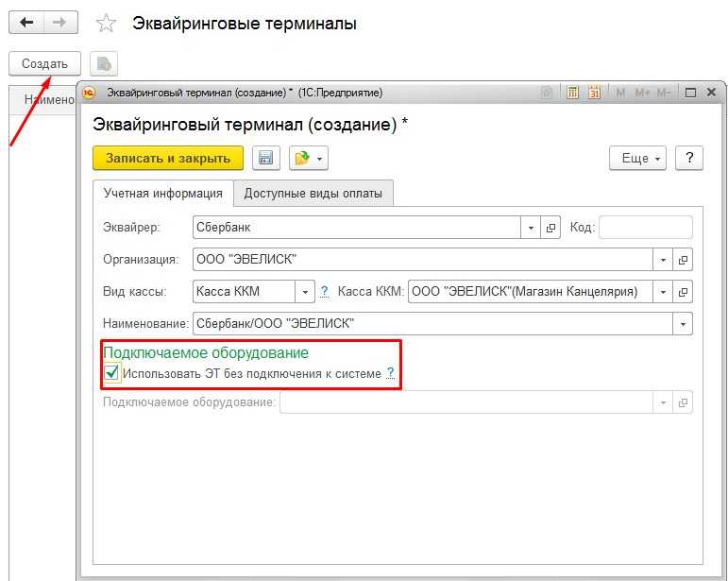Screen dimensions: 728x581
Task: Click the grayed save icon in the title bar
Action: coord(547,93)
